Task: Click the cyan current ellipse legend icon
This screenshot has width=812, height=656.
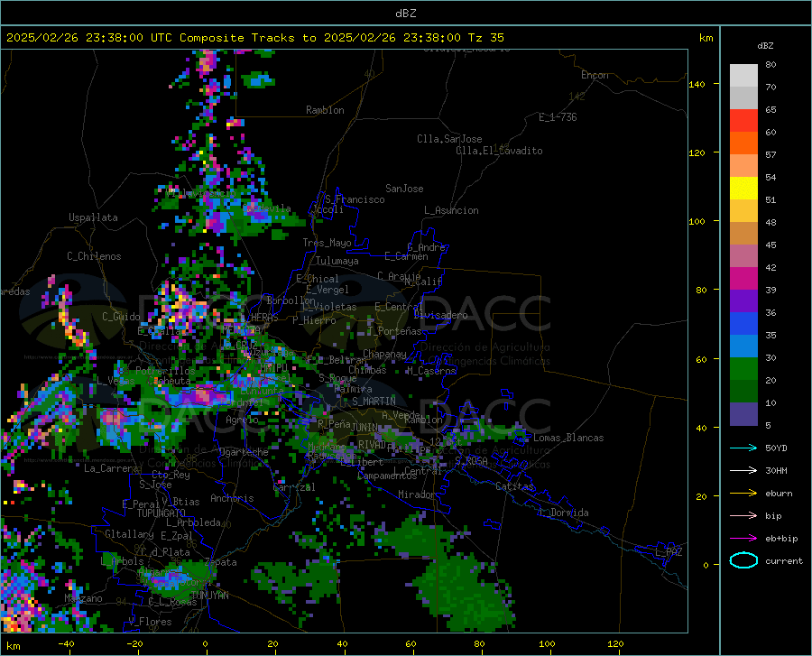Action: pos(743,560)
